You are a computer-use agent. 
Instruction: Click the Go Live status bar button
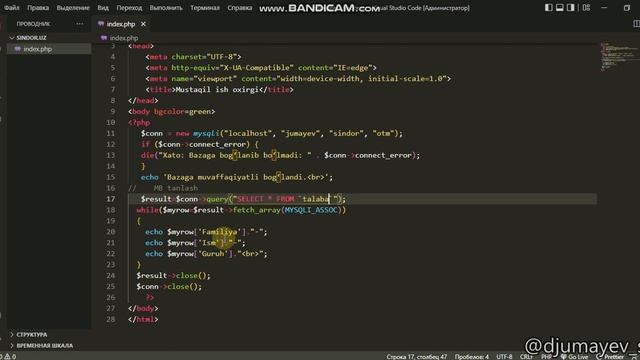click(575, 357)
